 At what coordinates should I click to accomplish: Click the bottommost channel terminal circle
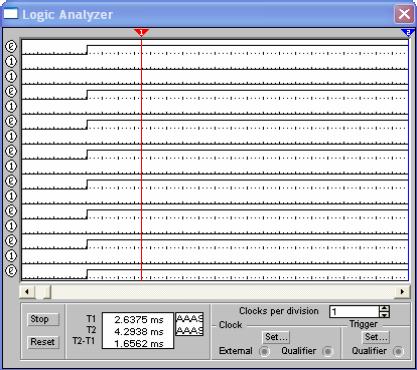coord(11,270)
